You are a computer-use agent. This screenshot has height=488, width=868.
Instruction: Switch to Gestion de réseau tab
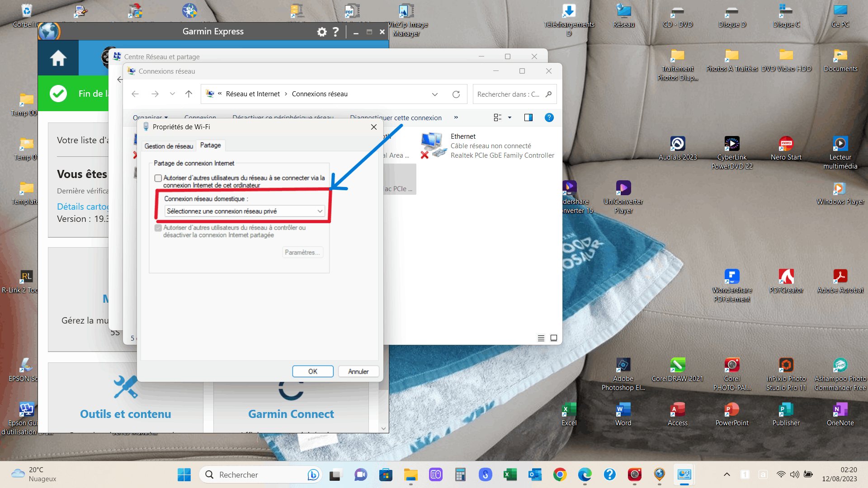[169, 146]
